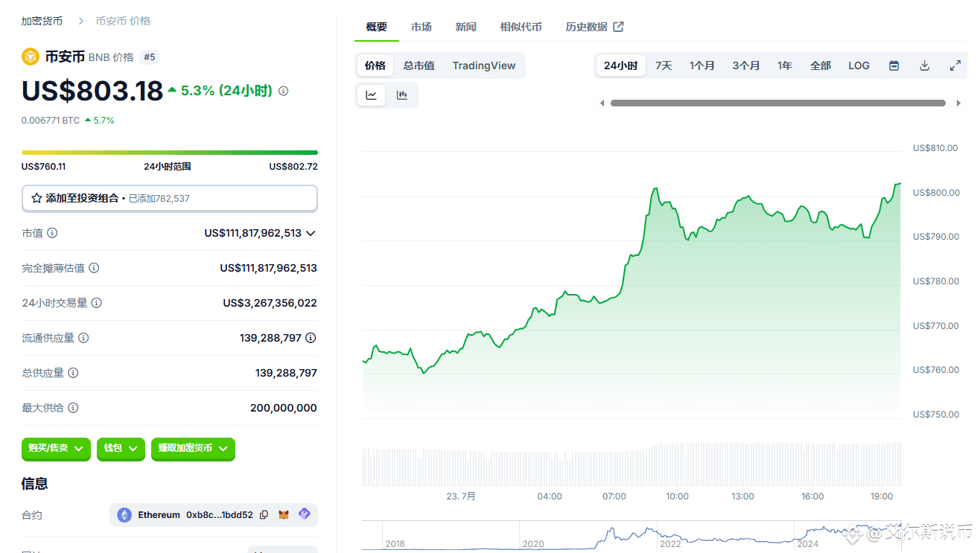Click 0.006771 BTC value
The width and height of the screenshot is (980, 553).
point(51,120)
